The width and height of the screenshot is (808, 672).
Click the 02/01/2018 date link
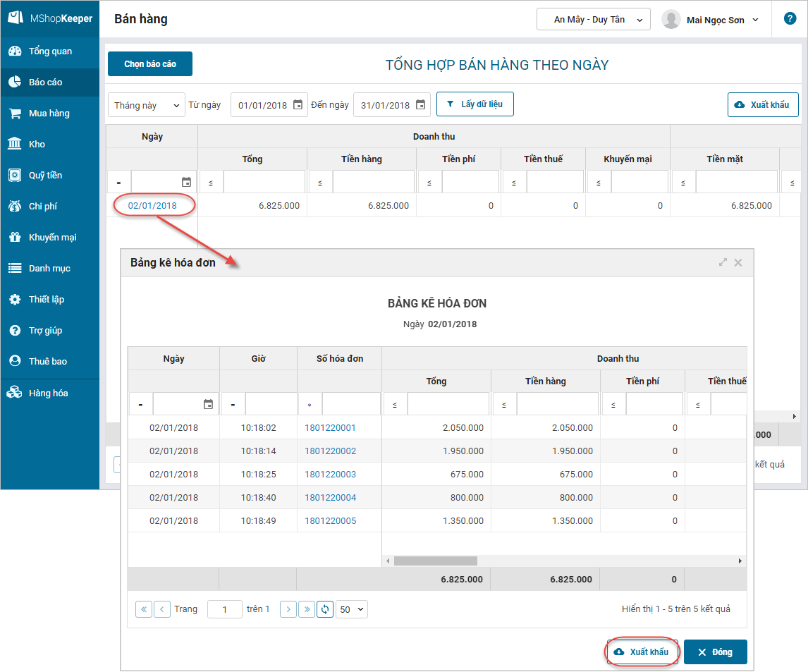152,206
